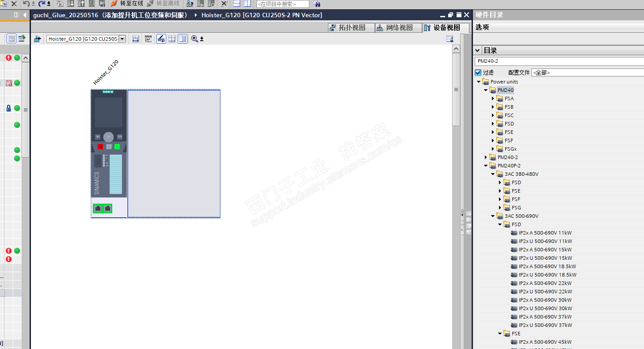Collapse the 目录 catalog section

[x=477, y=50]
